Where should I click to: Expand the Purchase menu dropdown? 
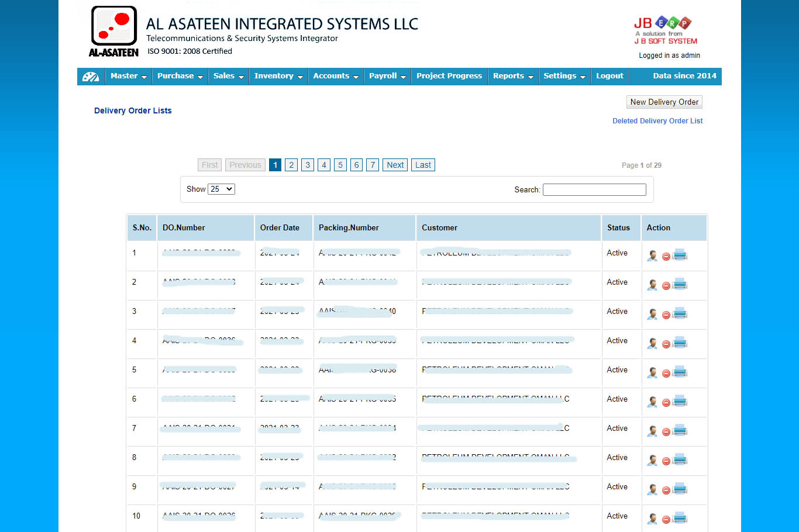tap(180, 76)
